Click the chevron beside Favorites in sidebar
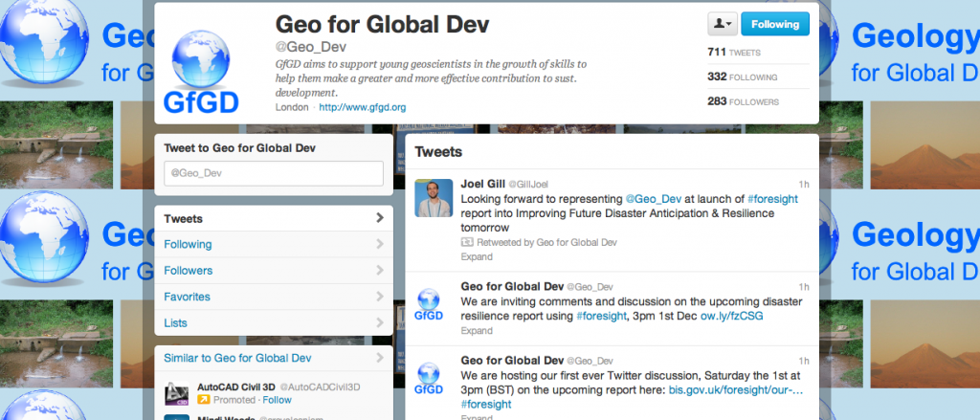Viewport: 980px width, 420px height. pos(379,297)
